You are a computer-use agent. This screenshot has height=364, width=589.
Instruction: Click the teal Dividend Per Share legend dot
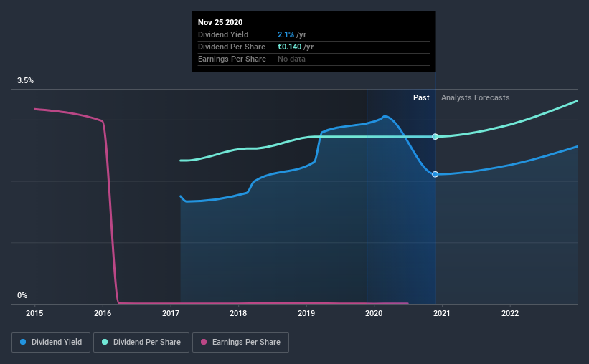pos(105,342)
